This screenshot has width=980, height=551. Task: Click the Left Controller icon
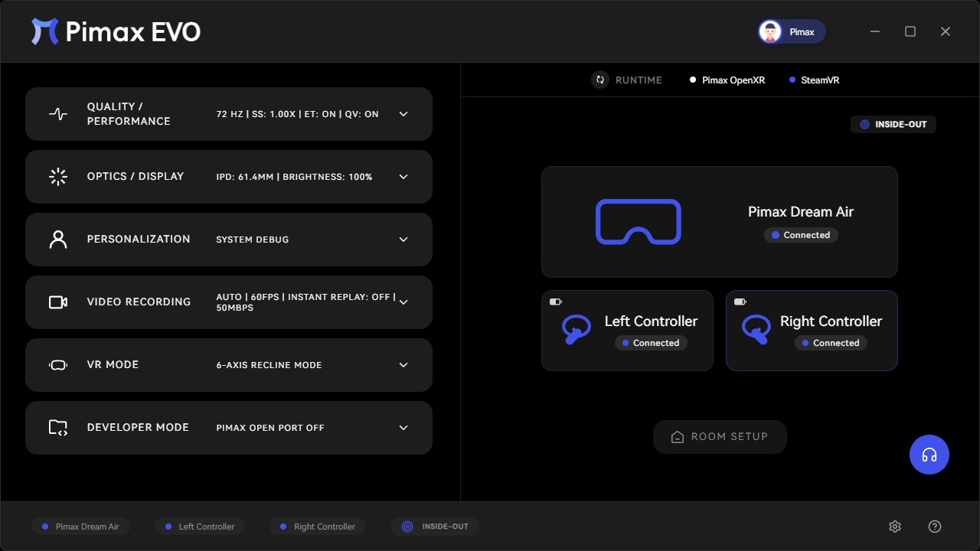(x=577, y=330)
